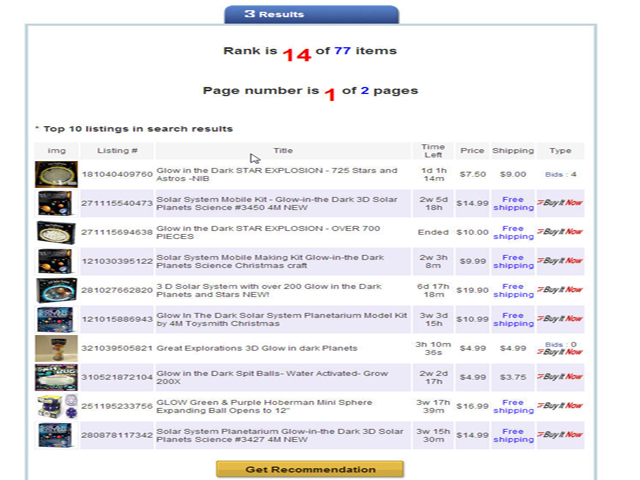Click Free shipping link for listing 121015886943
The image size is (640, 480).
click(513, 319)
